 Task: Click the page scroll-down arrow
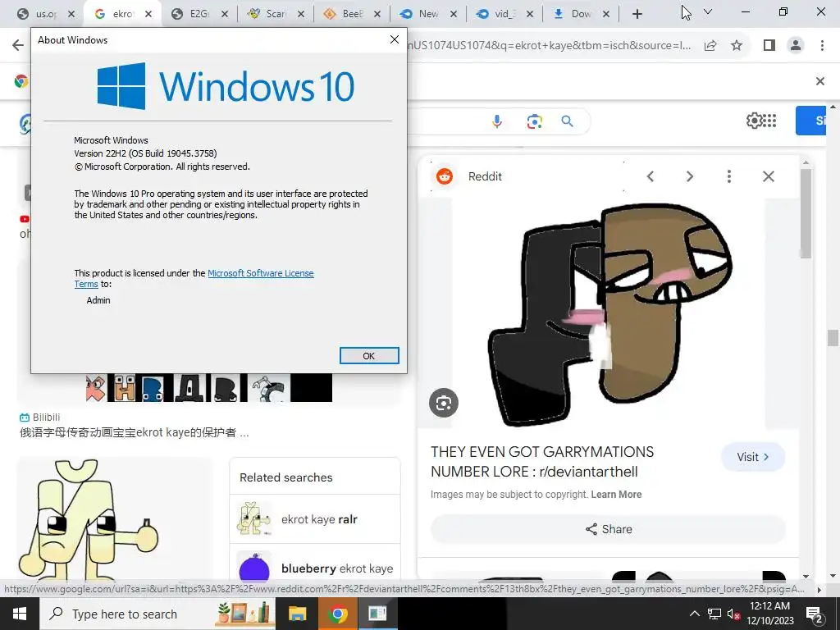click(x=833, y=575)
